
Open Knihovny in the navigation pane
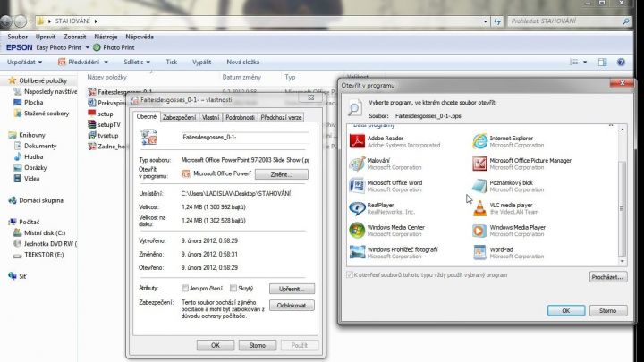[x=27, y=135]
